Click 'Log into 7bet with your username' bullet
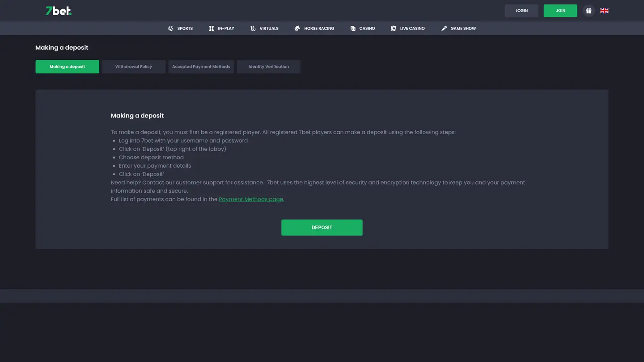The width and height of the screenshot is (644, 362). click(183, 140)
